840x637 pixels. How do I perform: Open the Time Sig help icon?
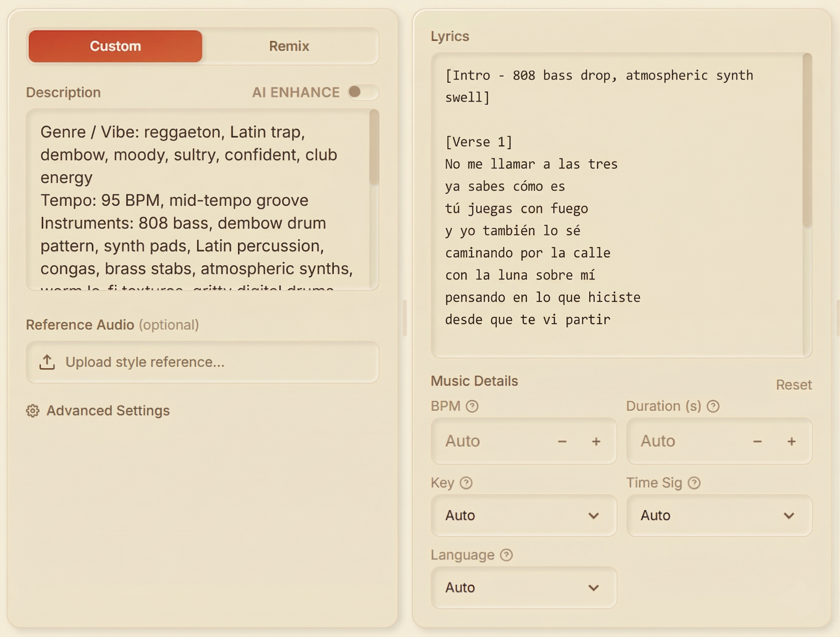click(694, 482)
